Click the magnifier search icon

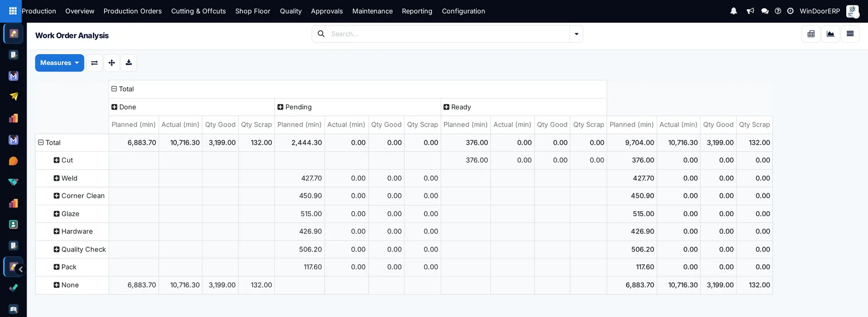point(321,34)
